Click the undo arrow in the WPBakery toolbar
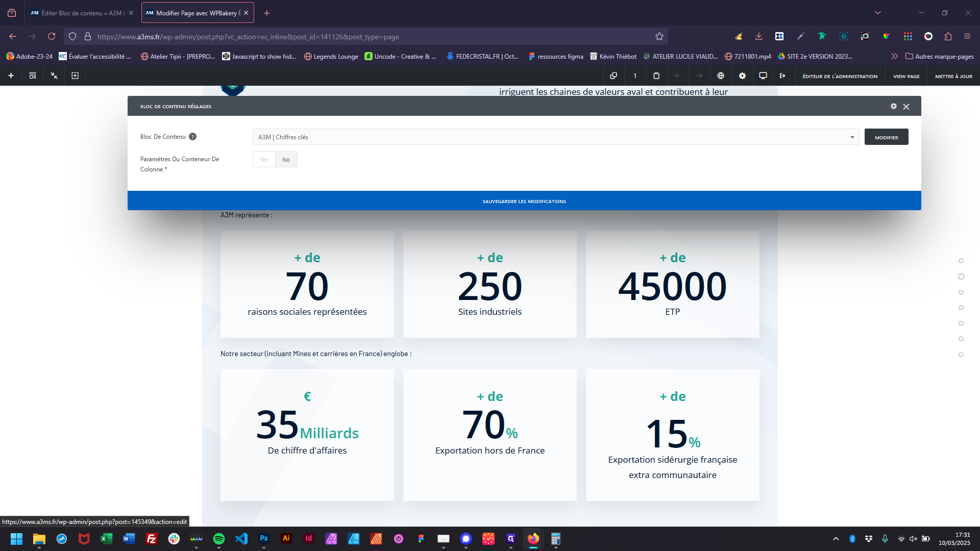The height and width of the screenshot is (551, 980). click(678, 76)
